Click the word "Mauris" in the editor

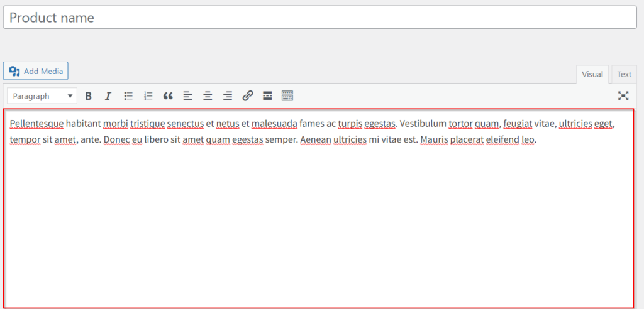[434, 140]
